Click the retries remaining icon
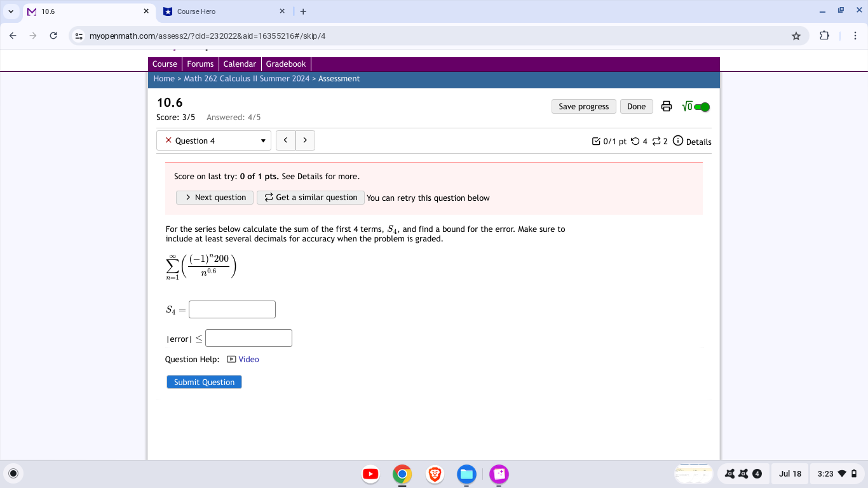Screen dimensions: 868x488 click(635, 141)
